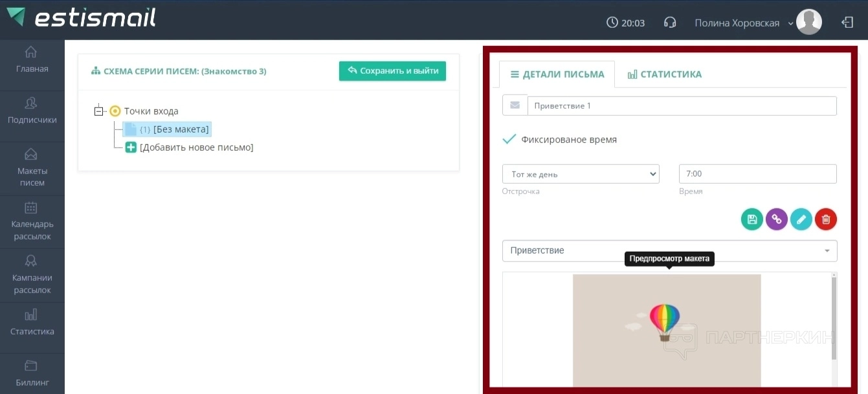Image resolution: width=868 pixels, height=394 pixels.
Task: Open Календарь рассылок in sidebar
Action: [32, 221]
